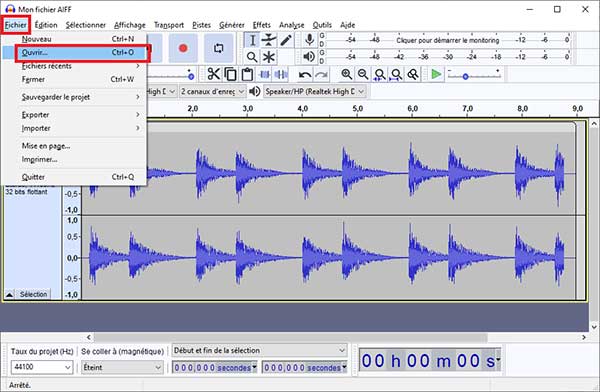Click the playback meter speaker icon
Image resolution: width=600 pixels, height=392 pixels.
coord(309,57)
